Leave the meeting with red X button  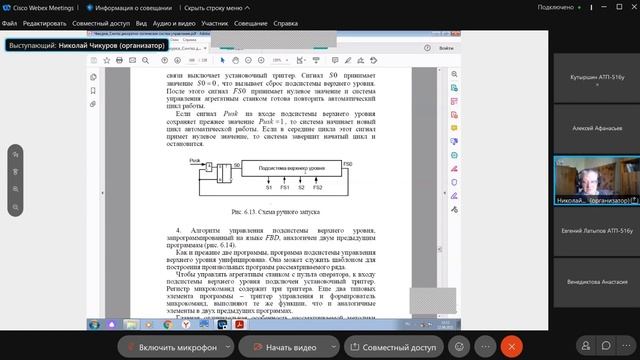click(511, 347)
